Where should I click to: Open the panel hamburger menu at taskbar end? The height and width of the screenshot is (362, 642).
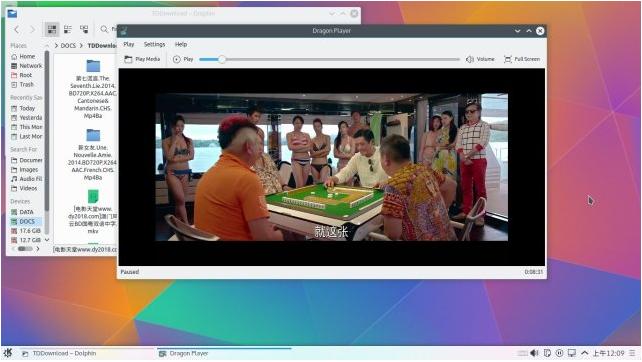point(633,353)
